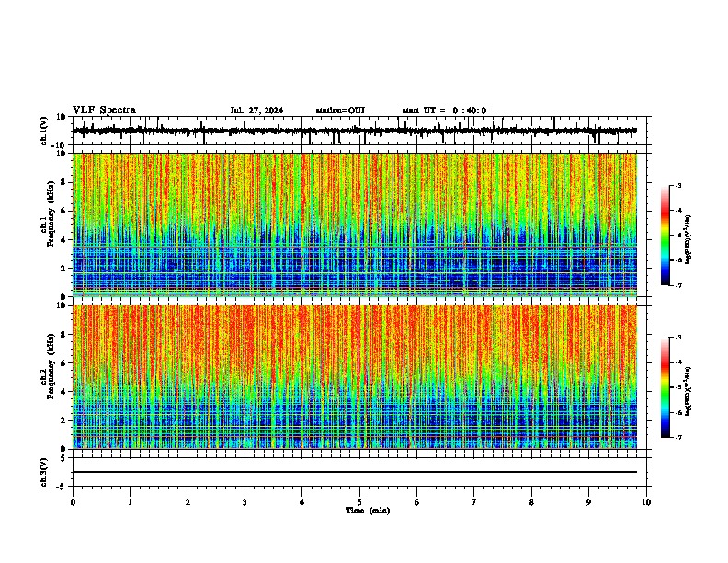Click tick label "10" on the time axis
This screenshot has height=563, width=728.
(646, 502)
